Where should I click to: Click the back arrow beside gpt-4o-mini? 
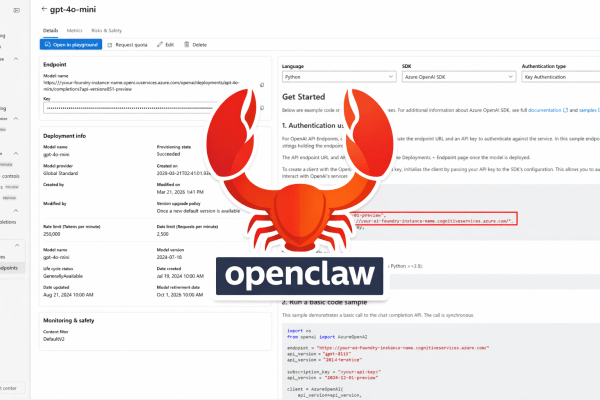coord(43,7)
